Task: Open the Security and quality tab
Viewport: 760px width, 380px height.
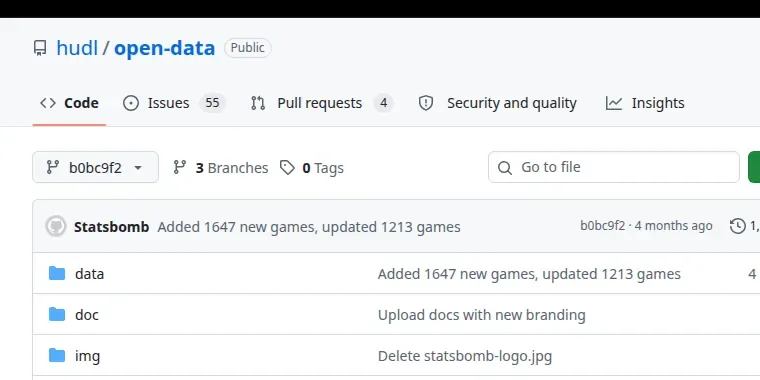Action: (x=497, y=103)
